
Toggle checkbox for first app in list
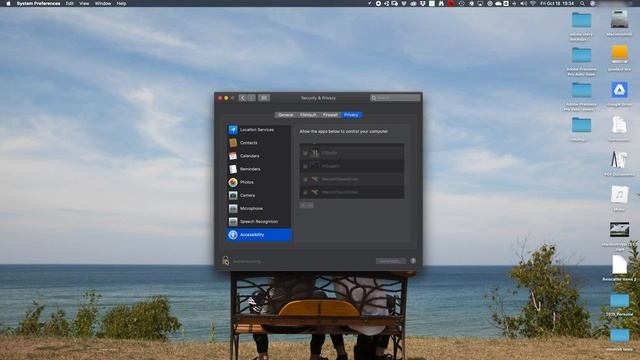tap(305, 153)
